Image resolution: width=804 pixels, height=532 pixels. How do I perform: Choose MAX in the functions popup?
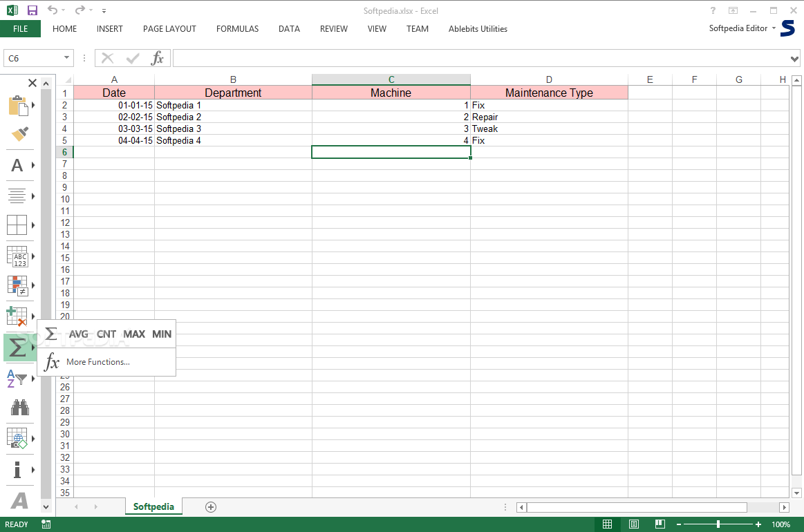tap(134, 334)
